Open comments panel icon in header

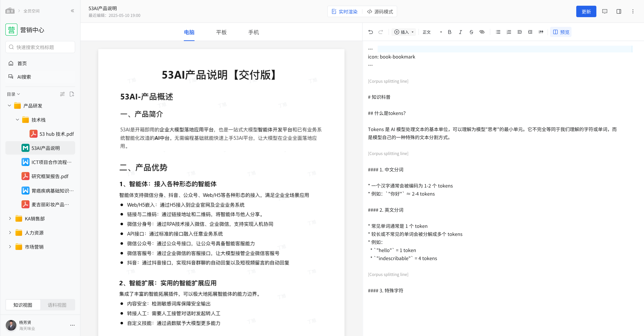coord(605,12)
